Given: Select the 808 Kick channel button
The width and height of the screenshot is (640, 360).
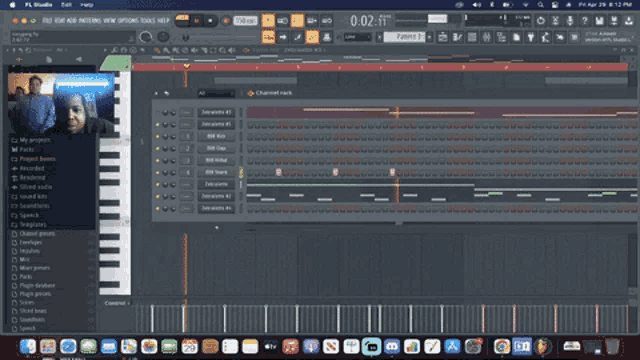Looking at the screenshot, I should tap(216, 136).
